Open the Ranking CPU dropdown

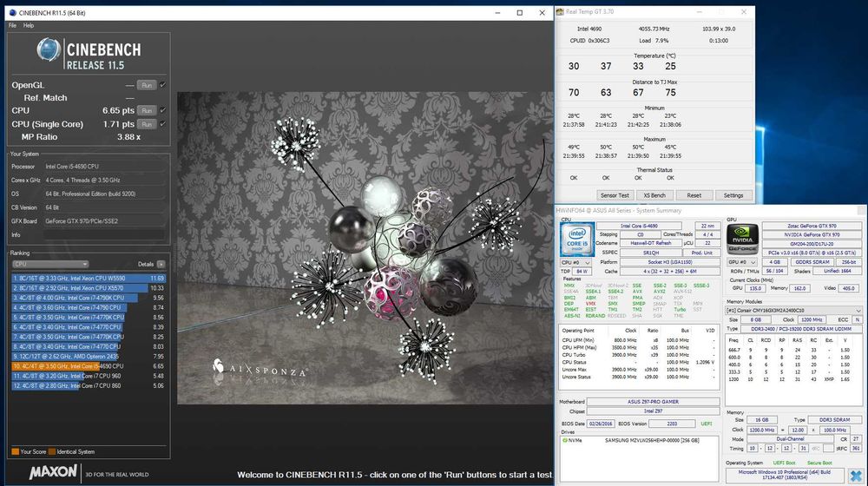[50, 264]
